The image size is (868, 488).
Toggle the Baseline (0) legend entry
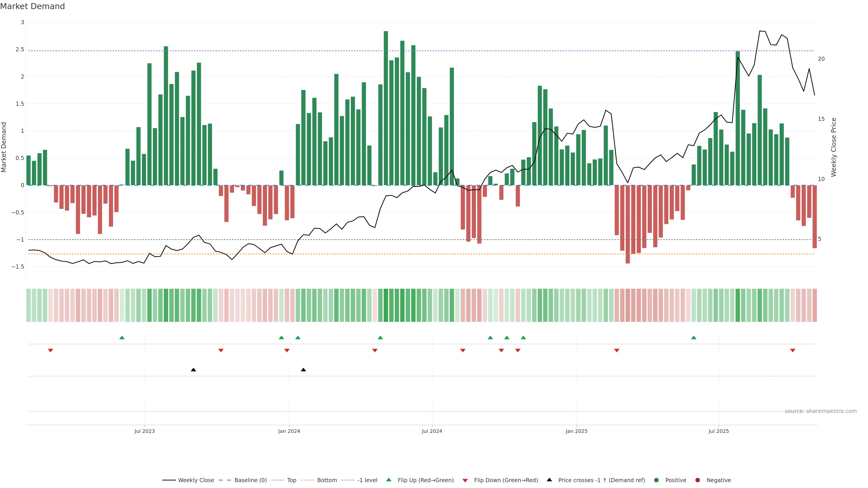(250, 480)
